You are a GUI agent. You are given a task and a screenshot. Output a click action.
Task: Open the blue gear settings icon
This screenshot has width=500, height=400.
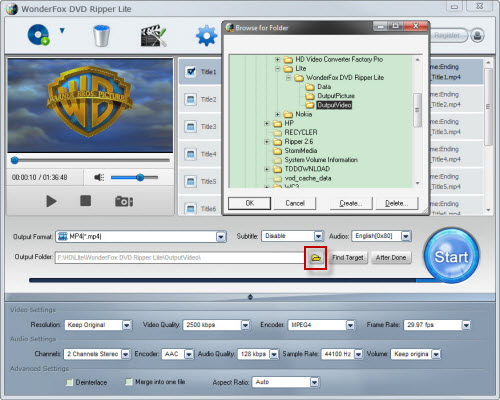coord(207,35)
